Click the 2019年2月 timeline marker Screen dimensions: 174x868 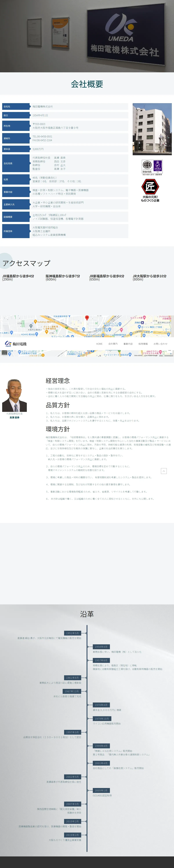click(x=73, y=835)
